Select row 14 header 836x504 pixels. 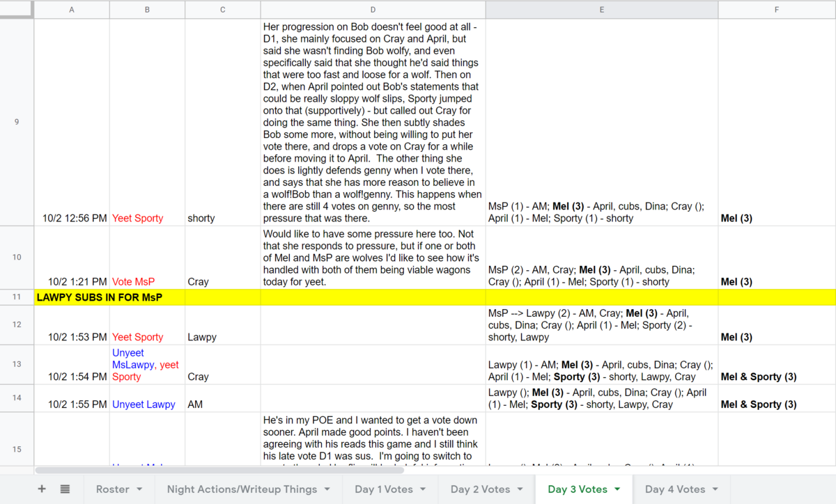pos(17,397)
